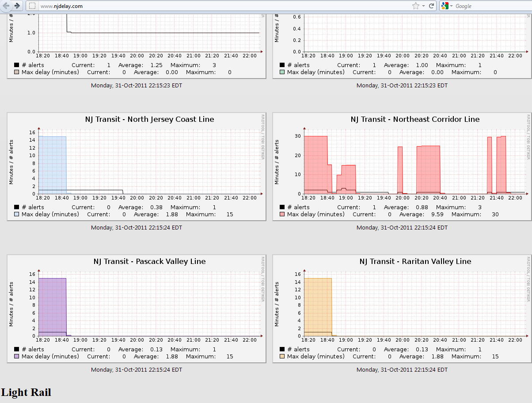Reload the page with the refresh icon

(x=431, y=6)
